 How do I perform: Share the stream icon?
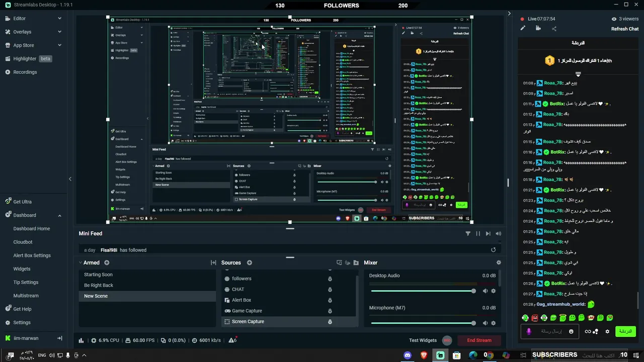click(x=554, y=29)
